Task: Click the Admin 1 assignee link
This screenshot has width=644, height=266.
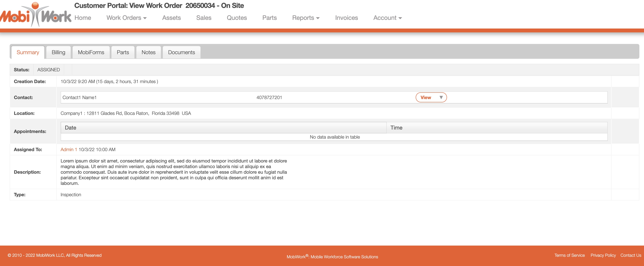Action: coord(69,149)
